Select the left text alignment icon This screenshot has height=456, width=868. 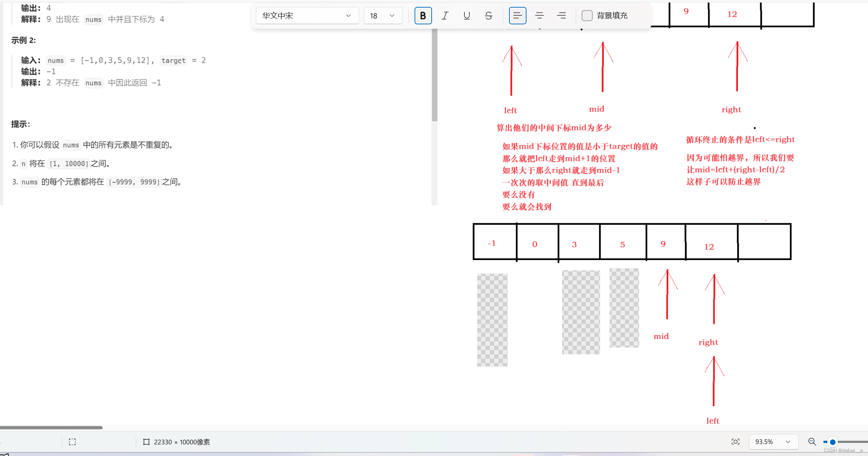[x=516, y=16]
